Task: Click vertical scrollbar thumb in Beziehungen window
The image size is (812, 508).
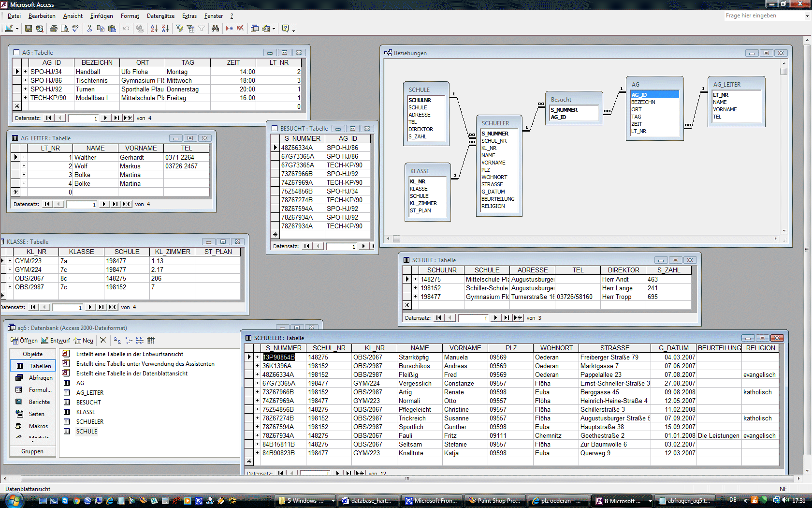Action: click(x=783, y=71)
